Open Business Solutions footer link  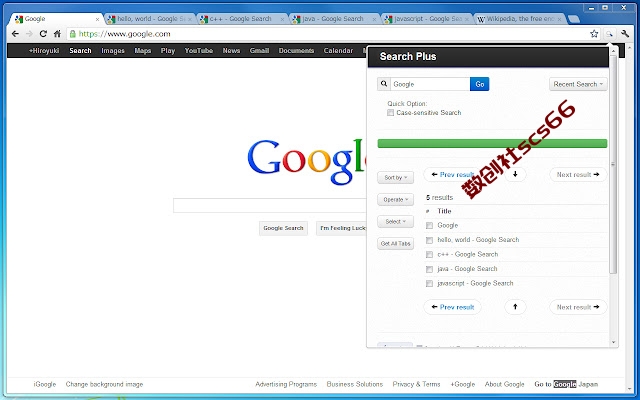pyautogui.click(x=355, y=384)
